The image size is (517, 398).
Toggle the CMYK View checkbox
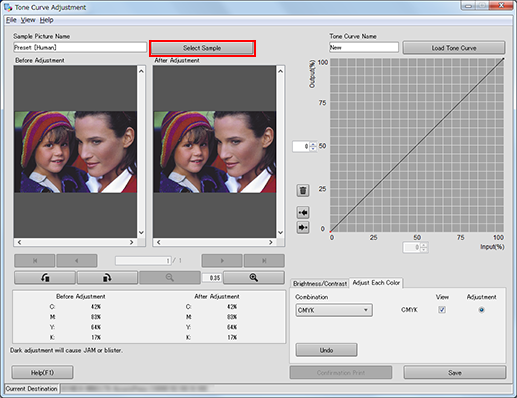pyautogui.click(x=442, y=310)
